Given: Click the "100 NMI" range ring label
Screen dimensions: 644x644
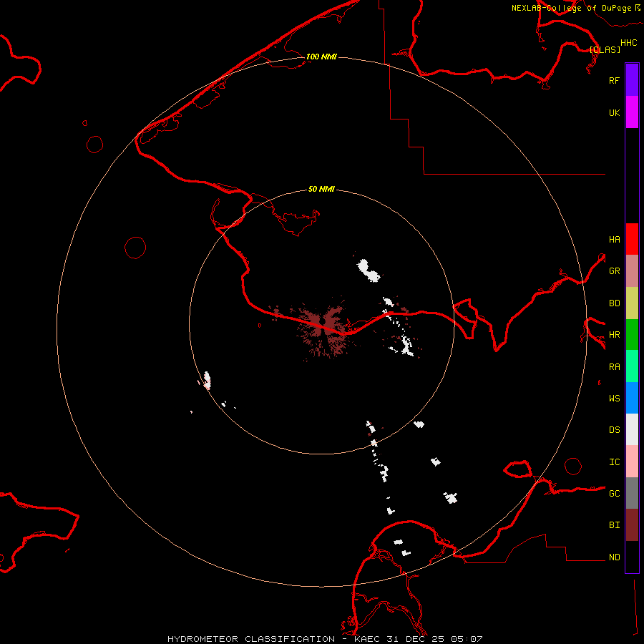Looking at the screenshot, I should pyautogui.click(x=321, y=57).
